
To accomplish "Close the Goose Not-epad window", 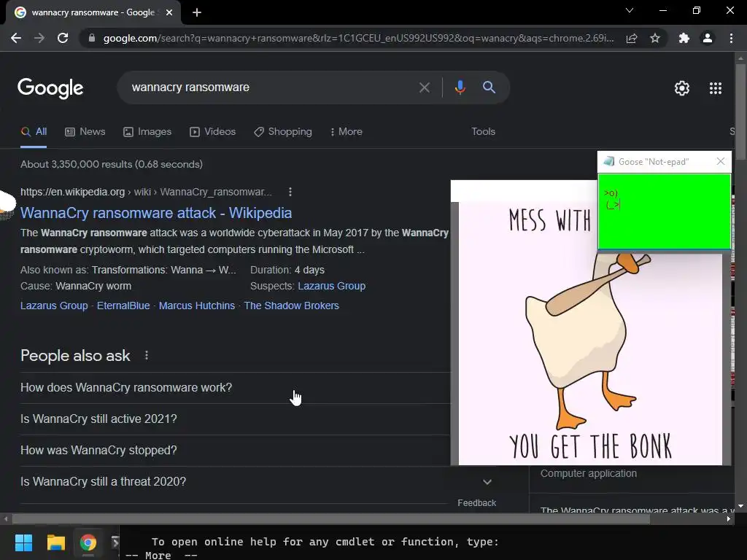I will [x=721, y=161].
